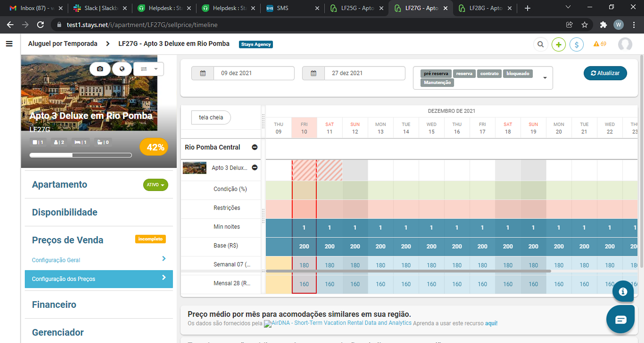Collapse the Apto 3 Deluxe row
The image size is (644, 343).
255,168
